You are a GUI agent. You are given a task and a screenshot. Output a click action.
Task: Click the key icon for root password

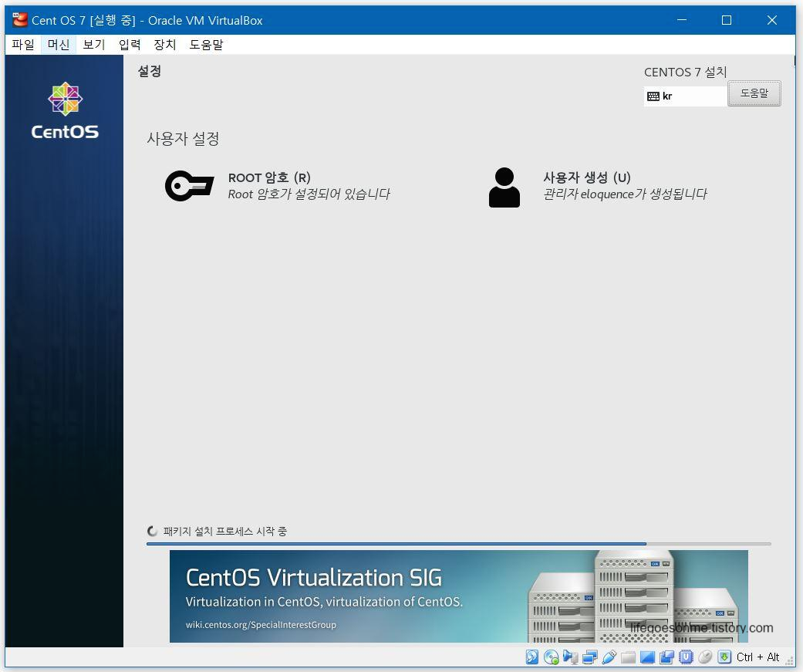click(190, 185)
